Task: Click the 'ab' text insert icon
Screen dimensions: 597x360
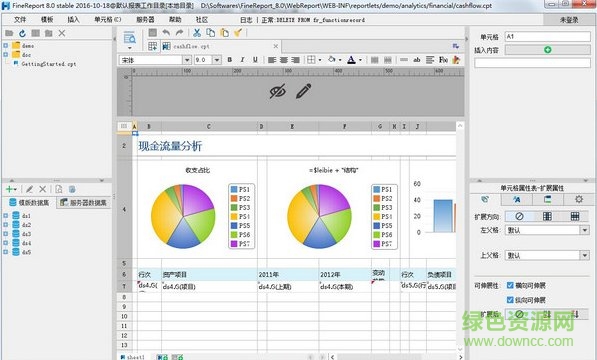Action: (x=417, y=60)
